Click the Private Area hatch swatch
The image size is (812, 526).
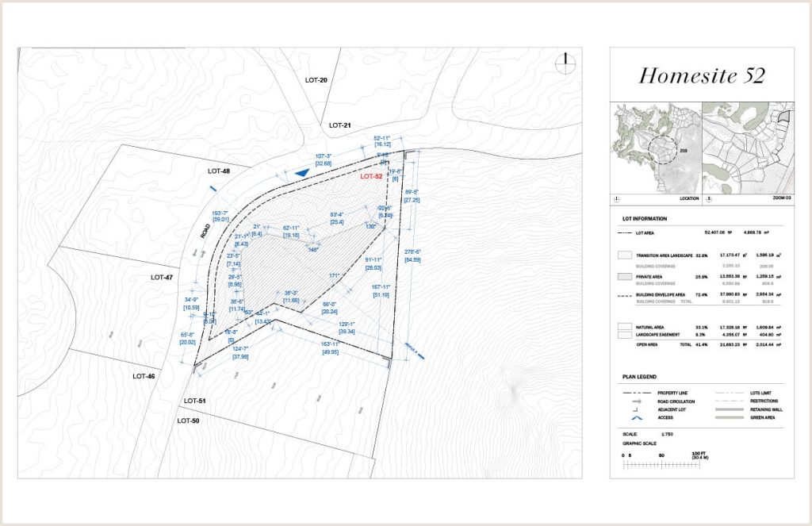[624, 279]
